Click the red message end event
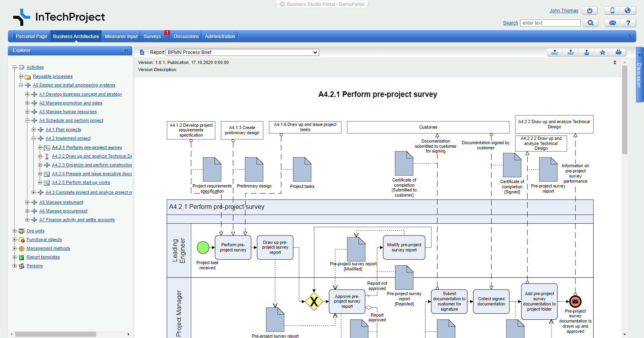This screenshot has width=644, height=338. point(575,301)
